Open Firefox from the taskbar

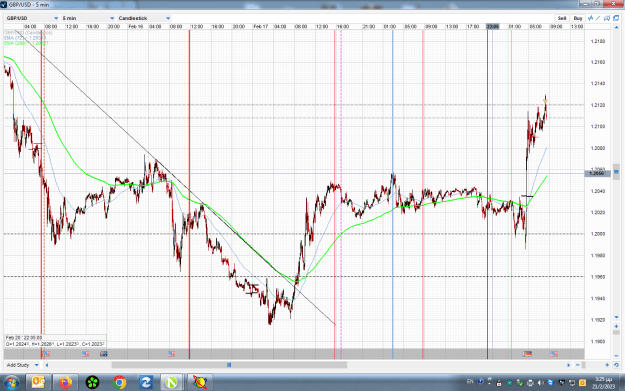(x=65, y=383)
